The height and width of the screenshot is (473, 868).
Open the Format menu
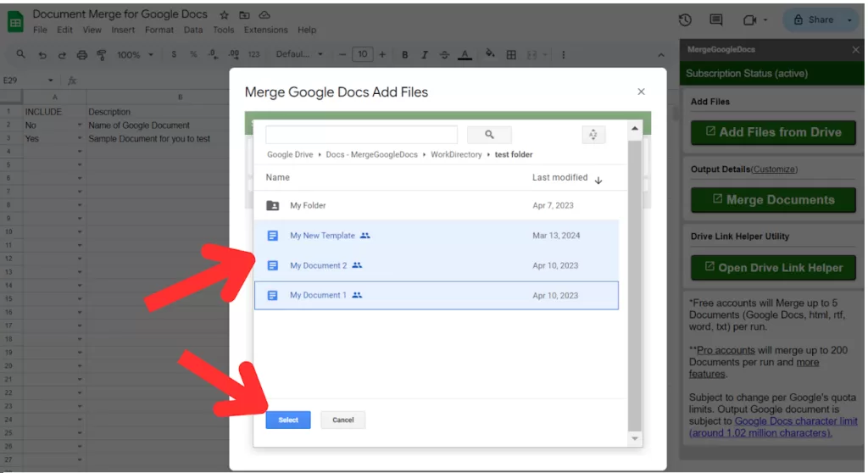pos(159,30)
